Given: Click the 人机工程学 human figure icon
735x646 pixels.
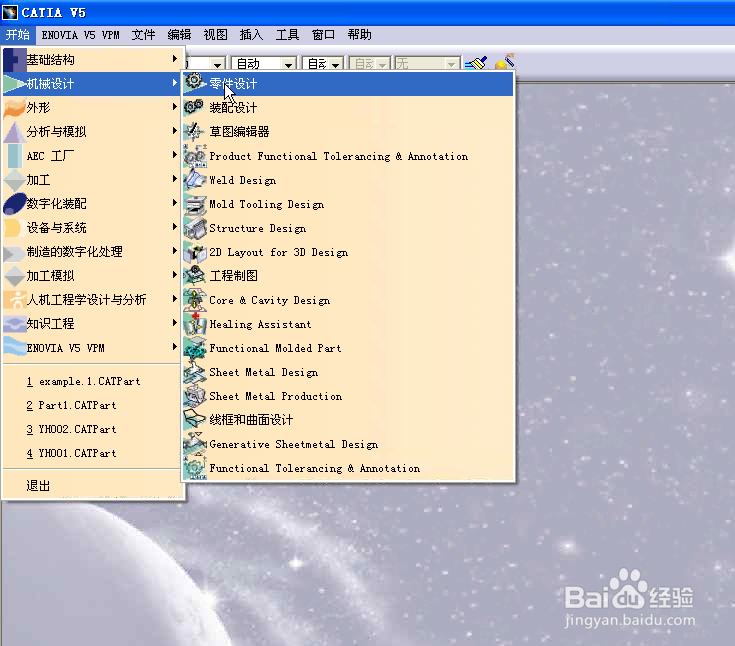Looking at the screenshot, I should [x=14, y=300].
